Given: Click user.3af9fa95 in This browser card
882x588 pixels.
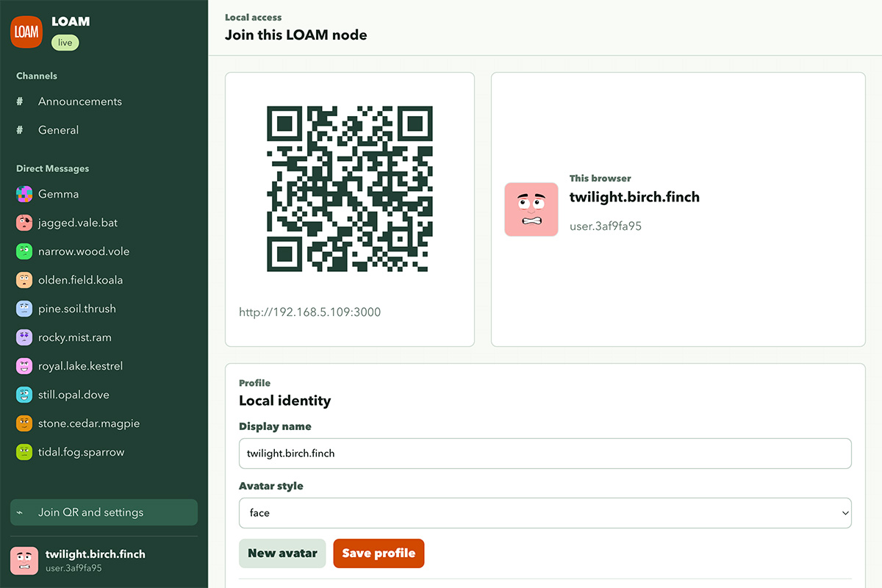Looking at the screenshot, I should tap(606, 226).
